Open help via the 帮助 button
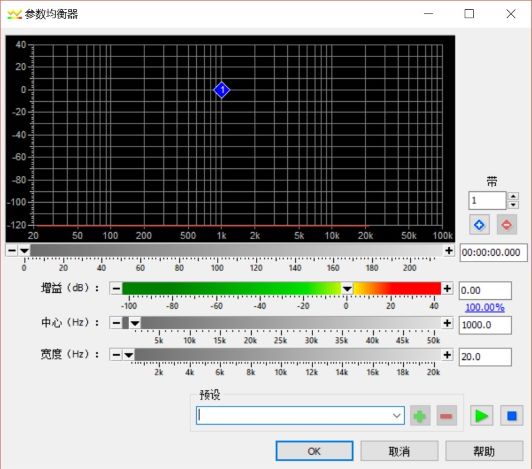The image size is (532, 469). [x=484, y=451]
